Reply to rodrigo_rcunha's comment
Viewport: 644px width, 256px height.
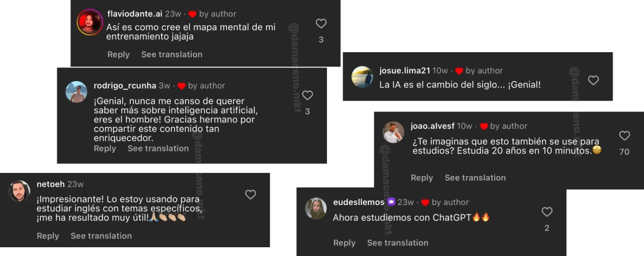[x=105, y=148]
